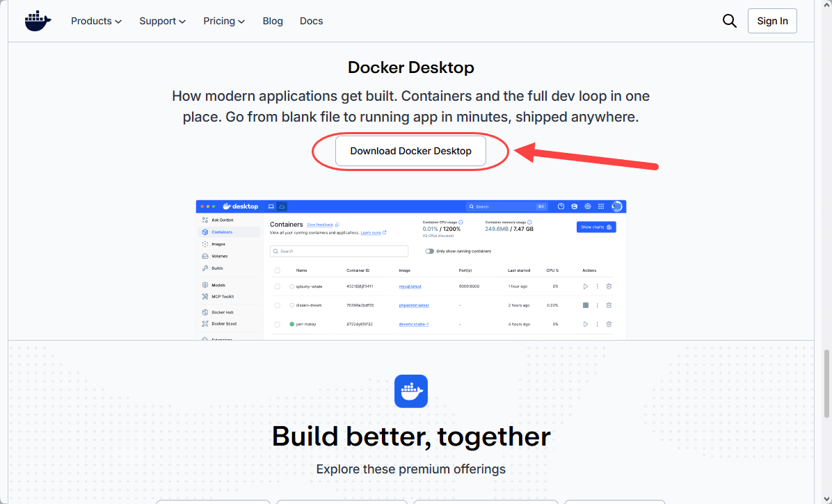Check the select-all checkbox in the table header
The height and width of the screenshot is (504, 832).
tap(277, 271)
